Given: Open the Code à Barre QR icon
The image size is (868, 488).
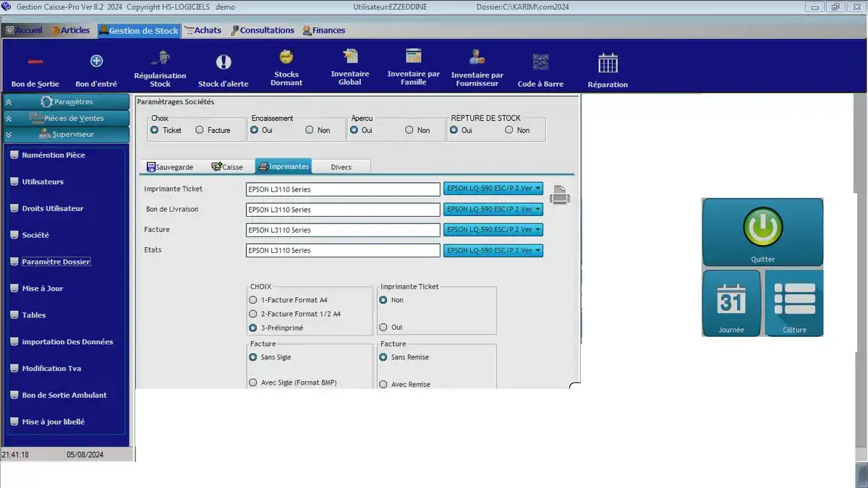Looking at the screenshot, I should (540, 62).
